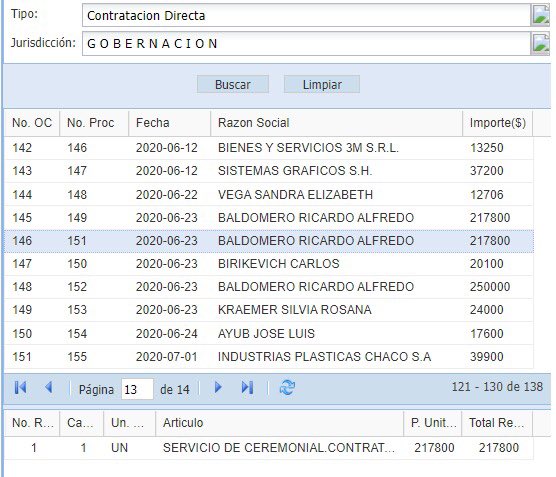Click importe value 12706
The image size is (556, 477).
point(486,194)
